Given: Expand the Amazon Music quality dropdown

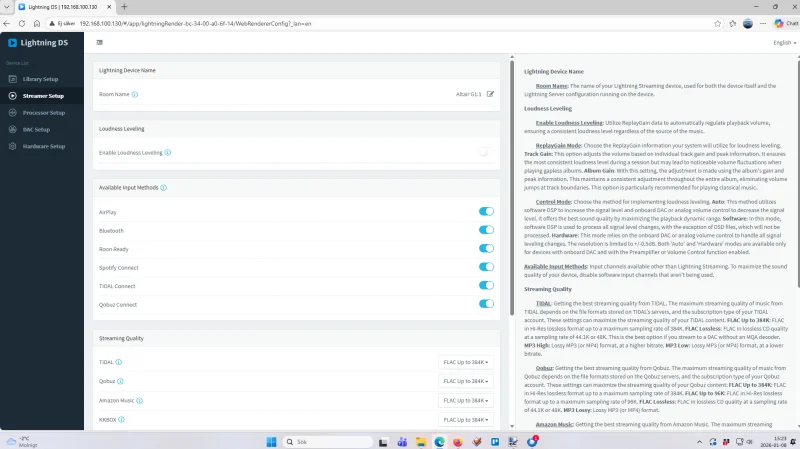Looking at the screenshot, I should 465,400.
